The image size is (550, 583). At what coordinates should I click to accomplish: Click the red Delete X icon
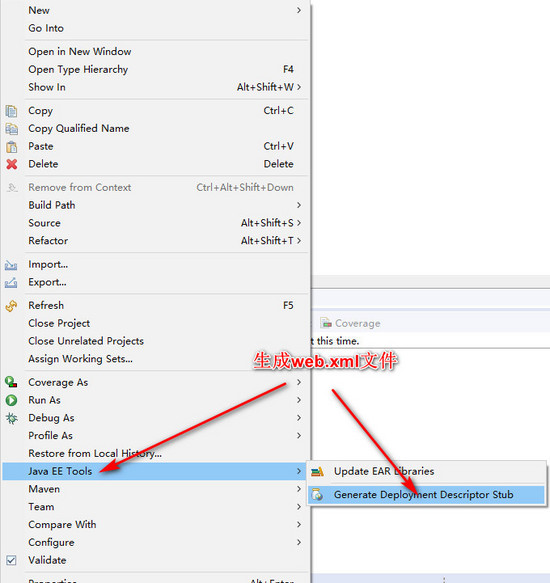[x=11, y=164]
